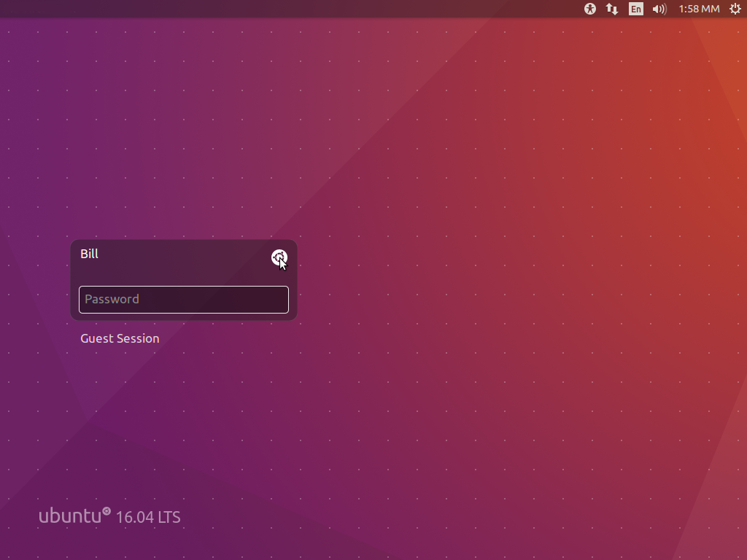The image size is (747, 560).
Task: Click the En keyboard layout indicator
Action: [636, 9]
